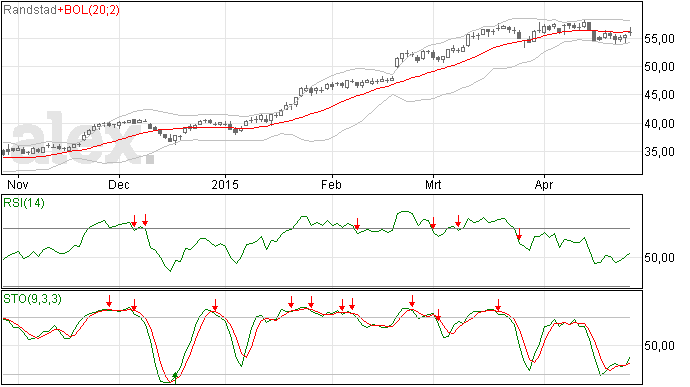The image size is (690, 387).
Task: Click the "Randstad" chart title
Action: (x=30, y=10)
